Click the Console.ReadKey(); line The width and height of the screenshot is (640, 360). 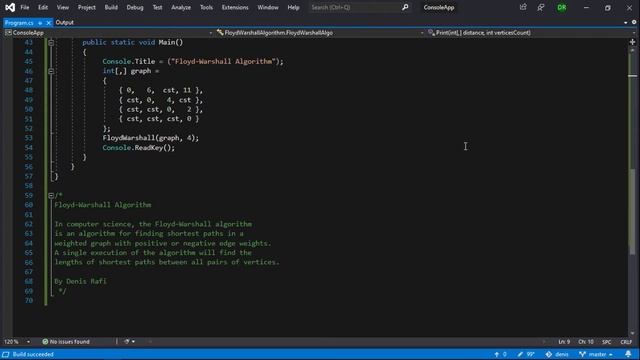pos(138,147)
